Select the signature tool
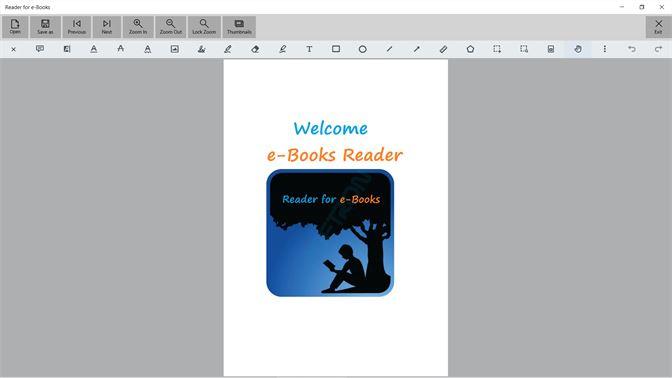 [x=201, y=49]
